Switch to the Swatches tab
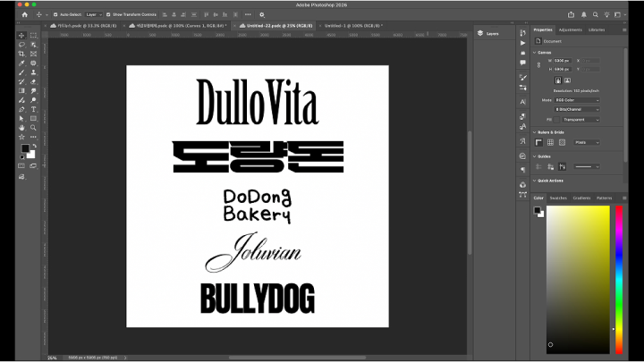The width and height of the screenshot is (644, 362). click(x=558, y=198)
